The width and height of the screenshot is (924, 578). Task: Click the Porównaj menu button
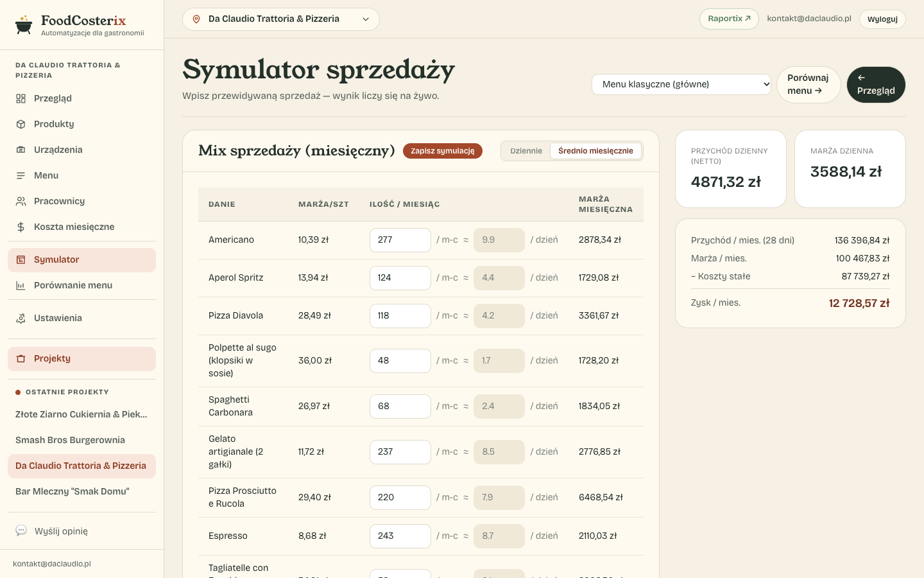pyautogui.click(x=809, y=84)
